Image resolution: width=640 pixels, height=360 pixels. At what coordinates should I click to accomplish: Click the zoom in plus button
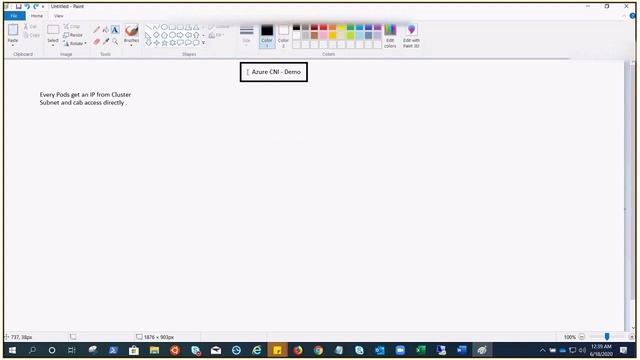click(631, 337)
